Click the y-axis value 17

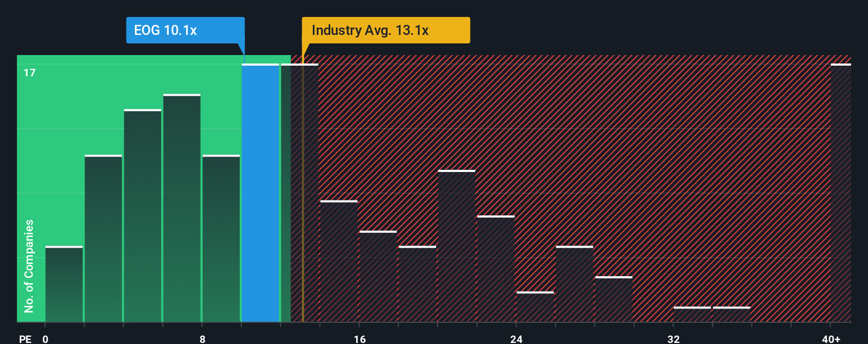click(x=30, y=73)
